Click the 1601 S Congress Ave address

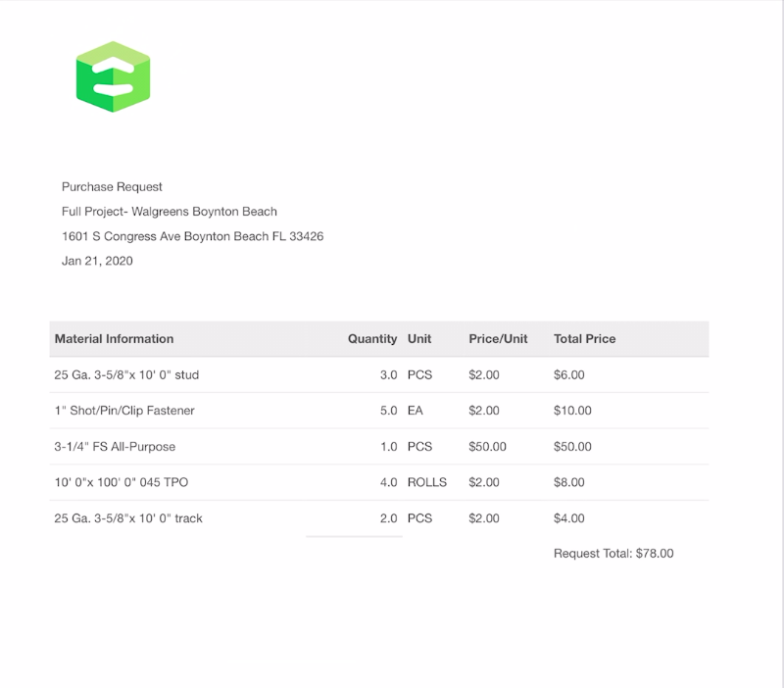(x=192, y=236)
